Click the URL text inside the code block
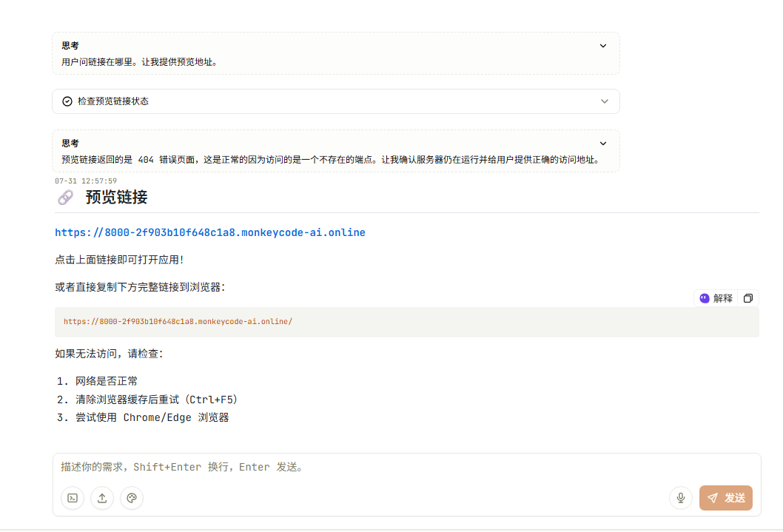The width and height of the screenshot is (783, 532). [x=178, y=322]
